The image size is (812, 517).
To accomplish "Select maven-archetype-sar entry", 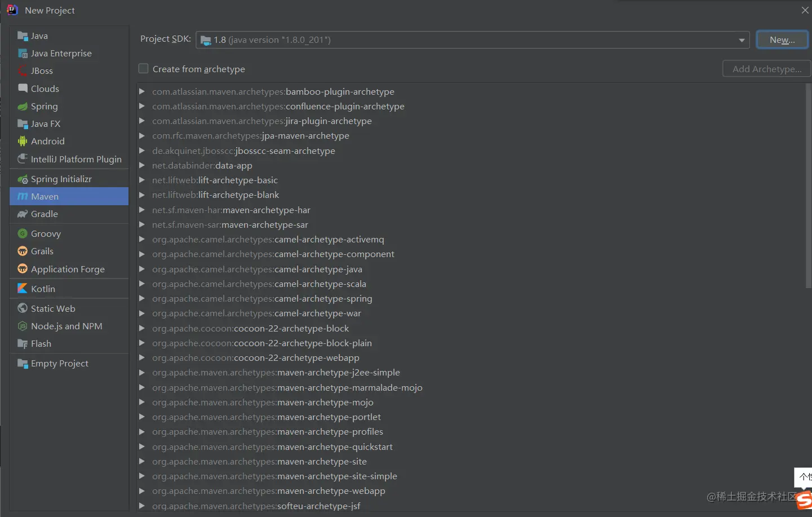I will click(230, 224).
